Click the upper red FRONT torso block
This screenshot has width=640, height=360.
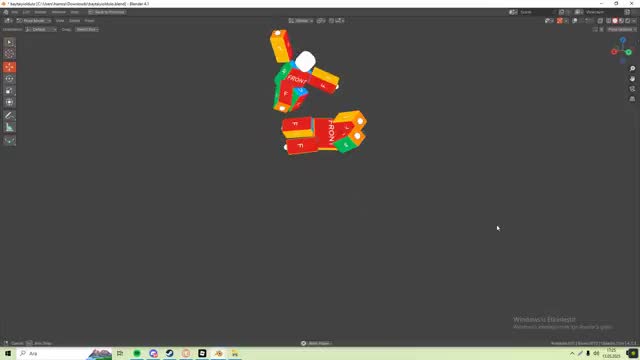tap(298, 79)
